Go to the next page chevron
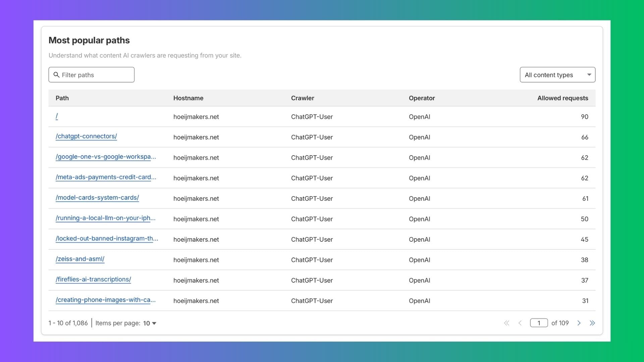 pyautogui.click(x=579, y=323)
